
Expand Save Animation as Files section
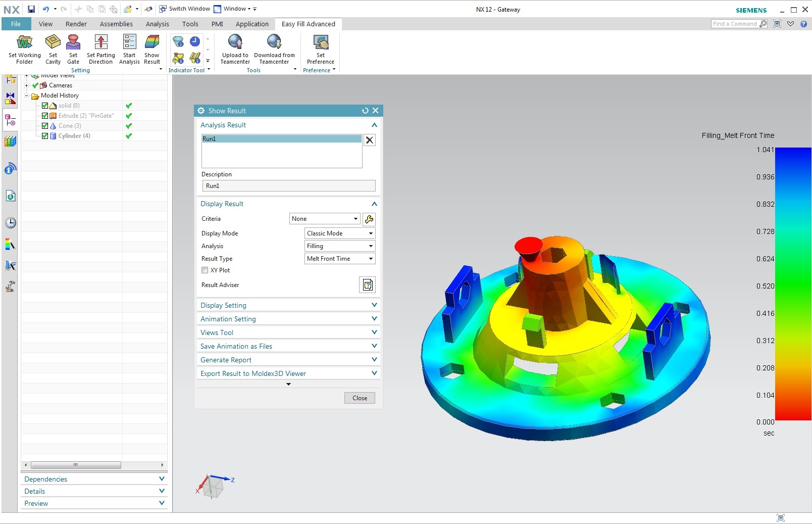[x=288, y=346]
